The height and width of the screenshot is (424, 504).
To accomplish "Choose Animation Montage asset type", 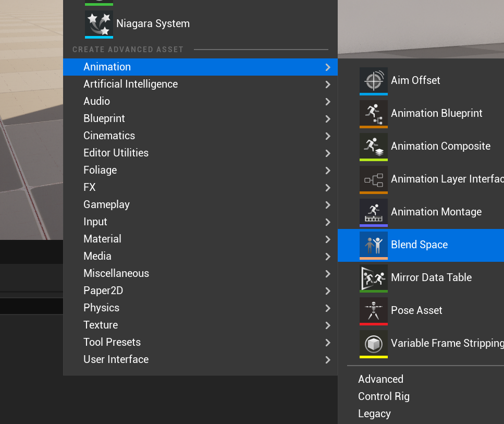I will click(x=421, y=212).
